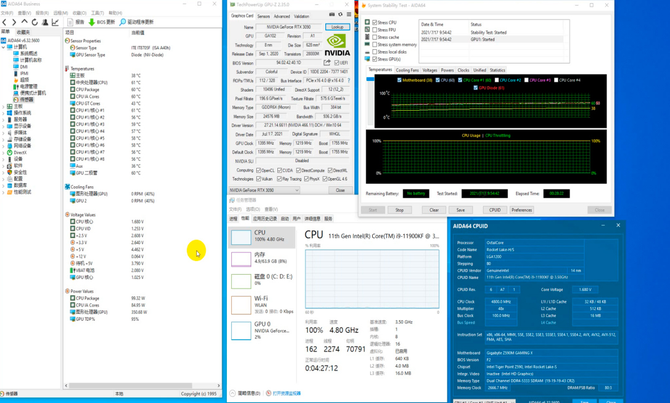Open the Sensors tab in GPU-Z
The width and height of the screenshot is (670, 403).
pyautogui.click(x=263, y=16)
